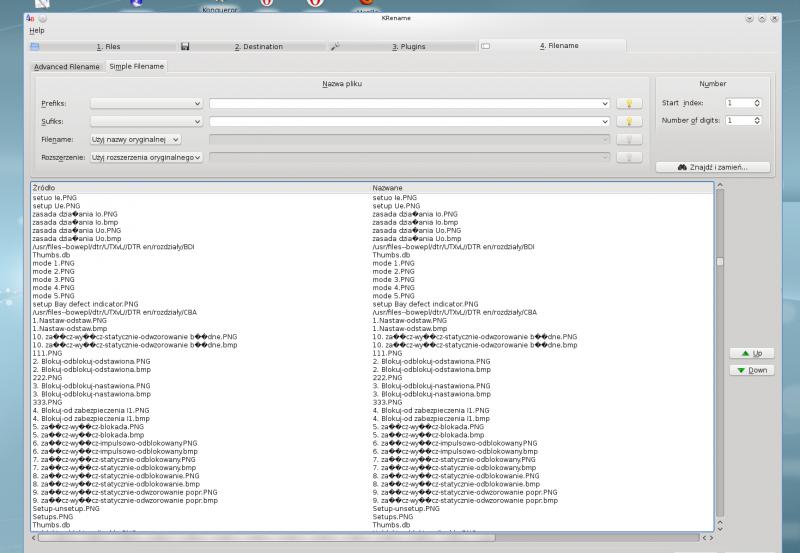Switch to the Advanced Filename tab
Screen dimensions: 800x553
coord(67,66)
